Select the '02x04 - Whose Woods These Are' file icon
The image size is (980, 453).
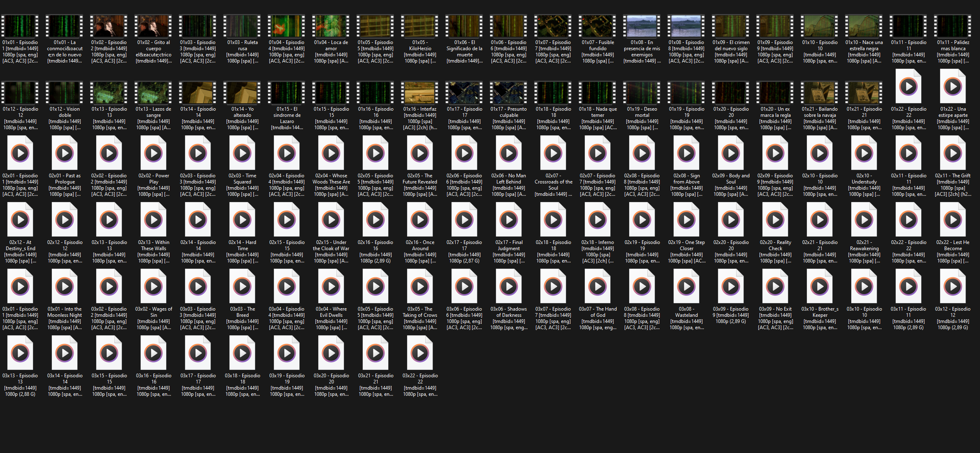tap(331, 153)
